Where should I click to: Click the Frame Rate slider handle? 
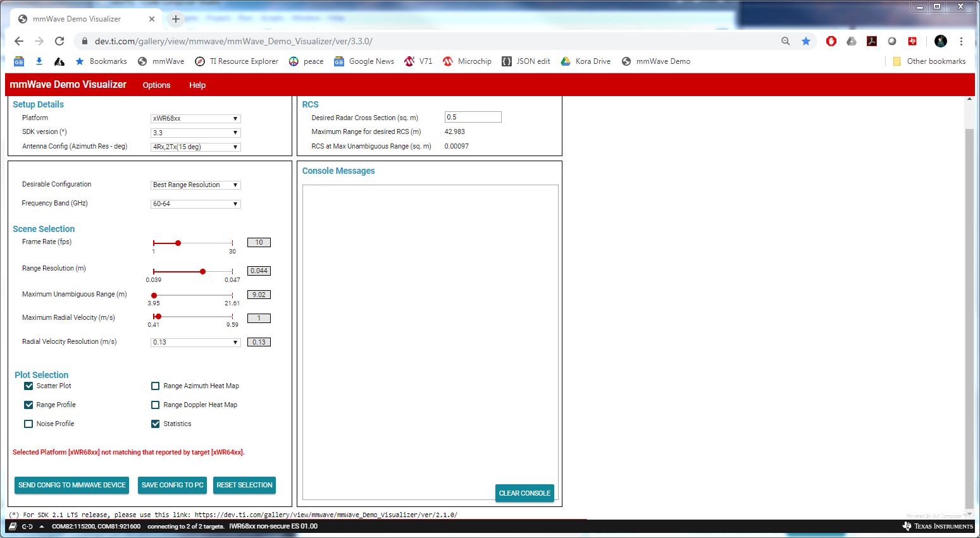pos(178,243)
